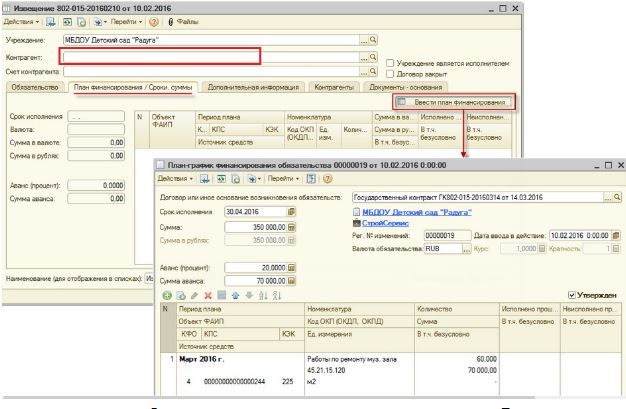Viewport: 626px width, 409px height.
Task: Click the search icon next to Контрагент field
Action: (x=374, y=57)
